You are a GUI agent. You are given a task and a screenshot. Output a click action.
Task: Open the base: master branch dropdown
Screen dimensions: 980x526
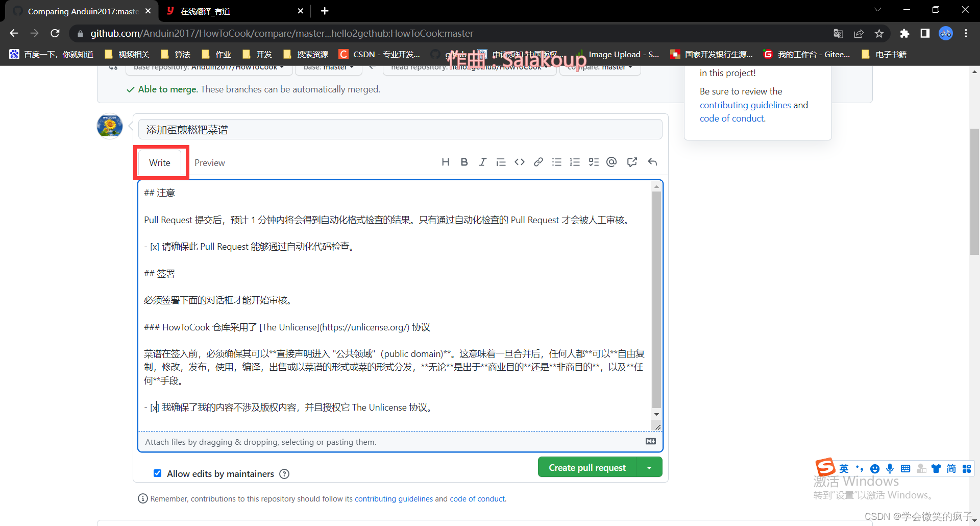329,69
